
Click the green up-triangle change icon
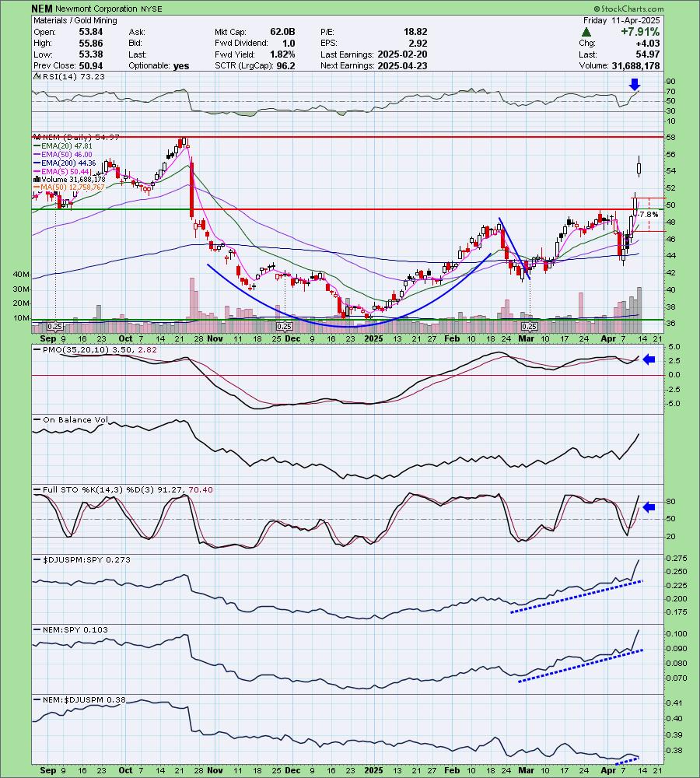coord(586,32)
